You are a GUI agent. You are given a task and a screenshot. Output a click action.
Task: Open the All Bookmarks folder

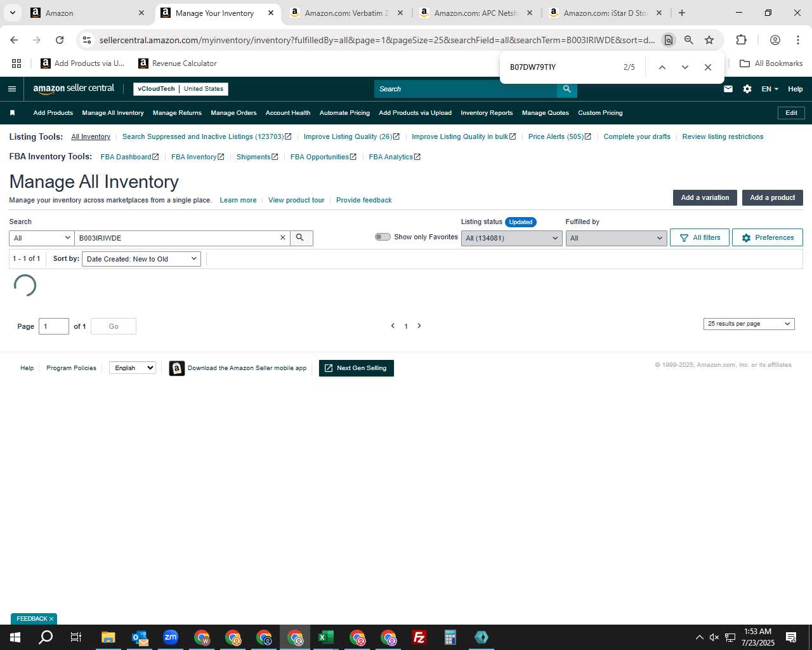pos(771,63)
